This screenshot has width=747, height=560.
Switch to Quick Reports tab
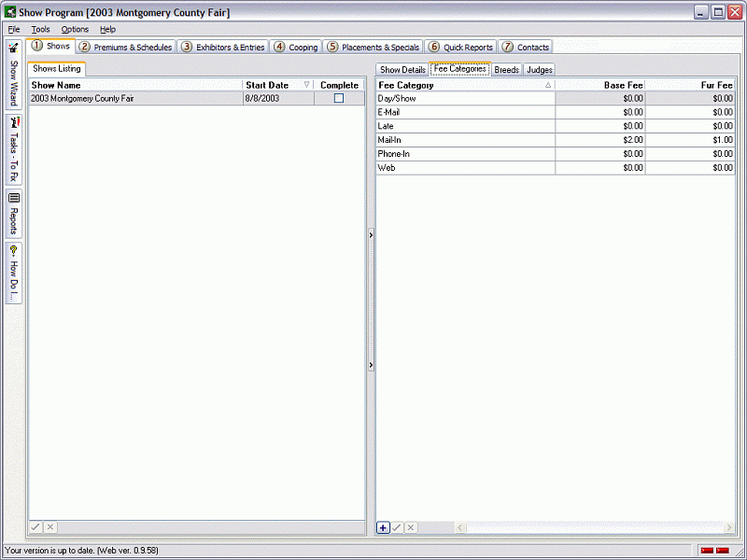(460, 48)
